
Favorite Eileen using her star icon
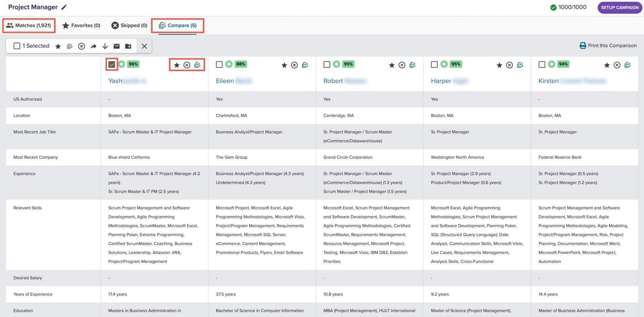click(x=284, y=65)
